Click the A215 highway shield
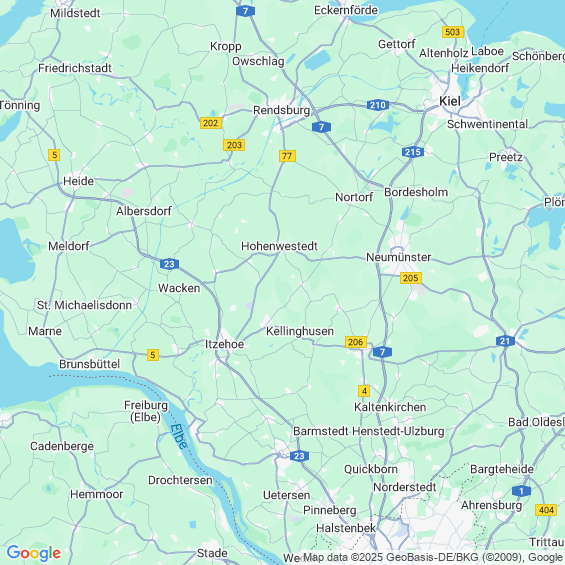565x565 pixels. [x=413, y=152]
